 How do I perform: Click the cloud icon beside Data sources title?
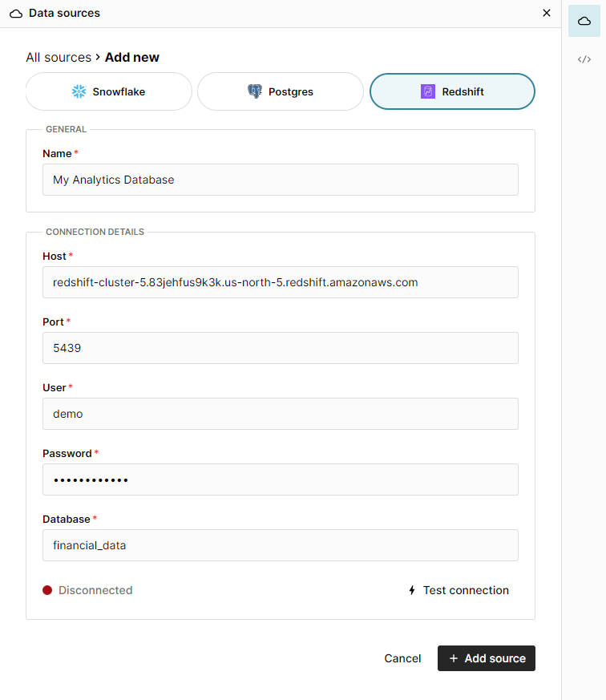(x=15, y=13)
